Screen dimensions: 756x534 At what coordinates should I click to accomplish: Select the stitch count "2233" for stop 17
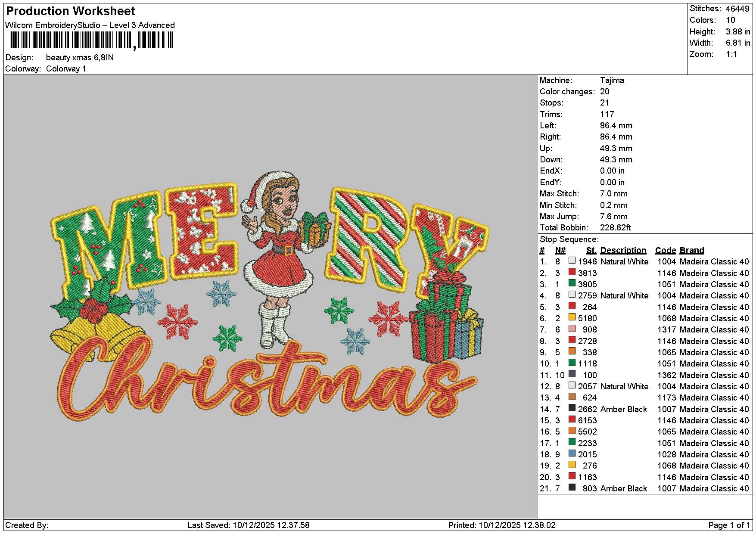588,444
